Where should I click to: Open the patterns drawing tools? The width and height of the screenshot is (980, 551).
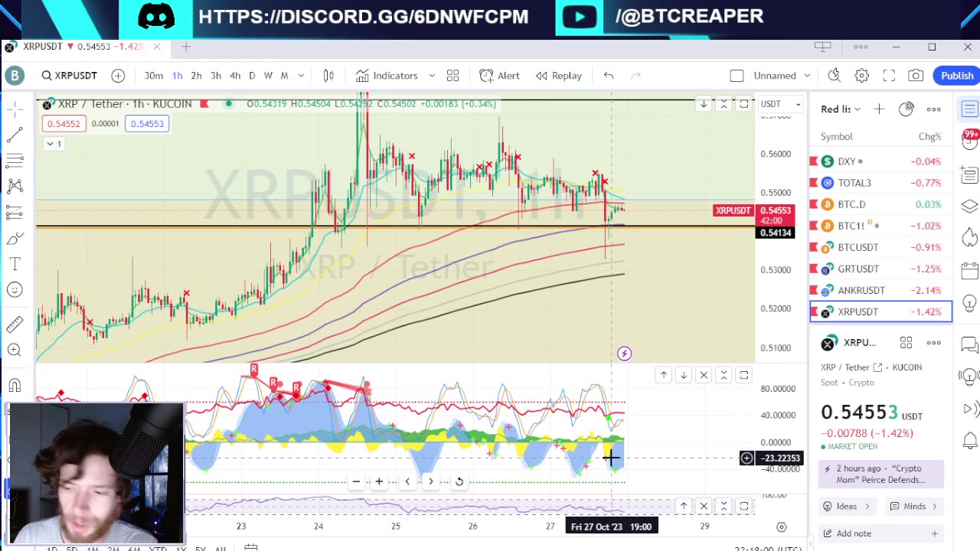pos(15,186)
